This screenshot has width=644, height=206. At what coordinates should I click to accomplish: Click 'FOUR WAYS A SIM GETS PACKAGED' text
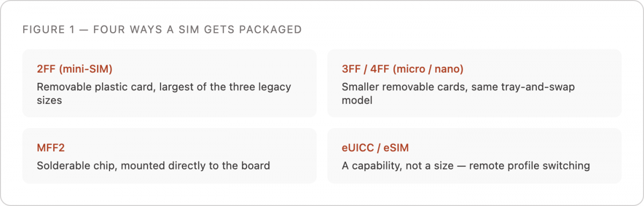197,30
